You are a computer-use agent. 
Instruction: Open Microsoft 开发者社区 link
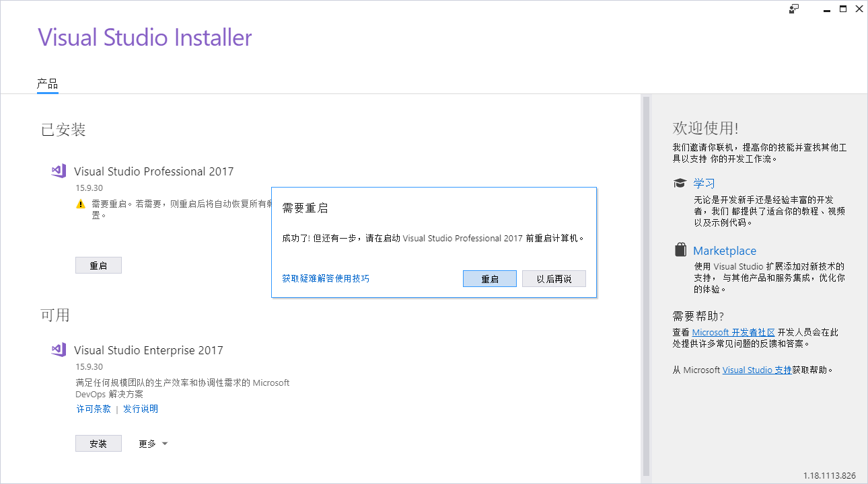tap(733, 332)
